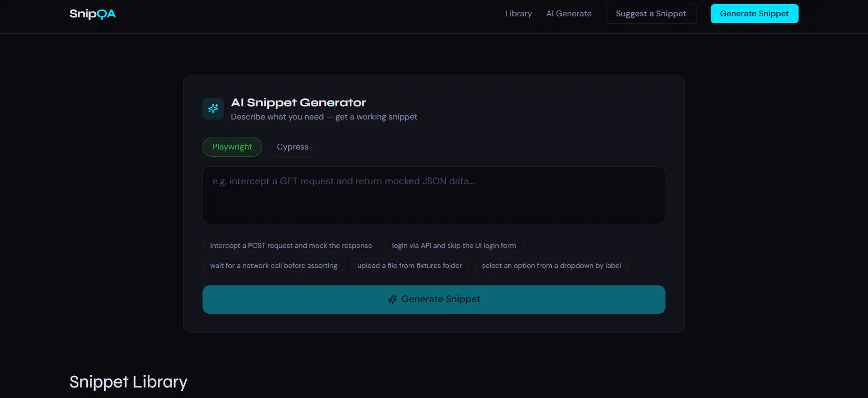Image resolution: width=868 pixels, height=398 pixels.
Task: Click the 'Snippet Library' heading
Action: coord(128,382)
